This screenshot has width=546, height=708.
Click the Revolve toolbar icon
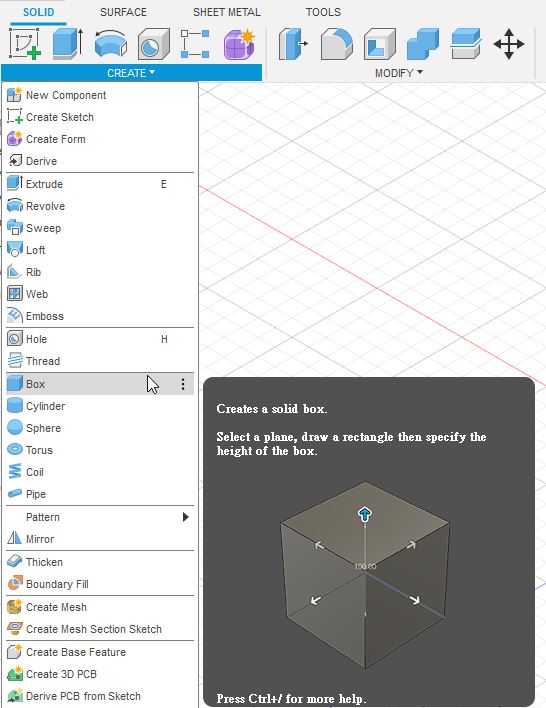111,44
